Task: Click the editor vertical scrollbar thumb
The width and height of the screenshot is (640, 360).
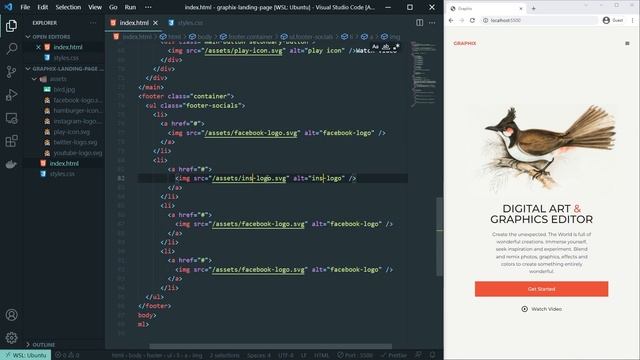Action: point(439,237)
